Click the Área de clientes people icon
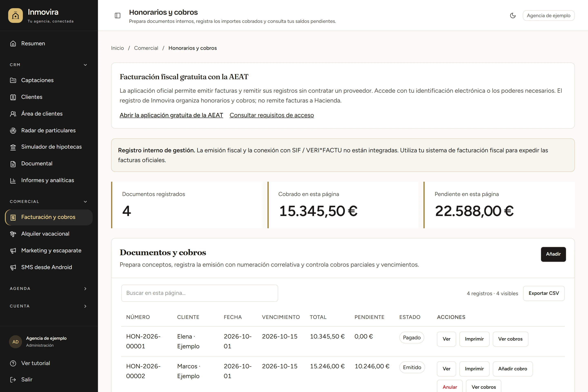 [13, 114]
